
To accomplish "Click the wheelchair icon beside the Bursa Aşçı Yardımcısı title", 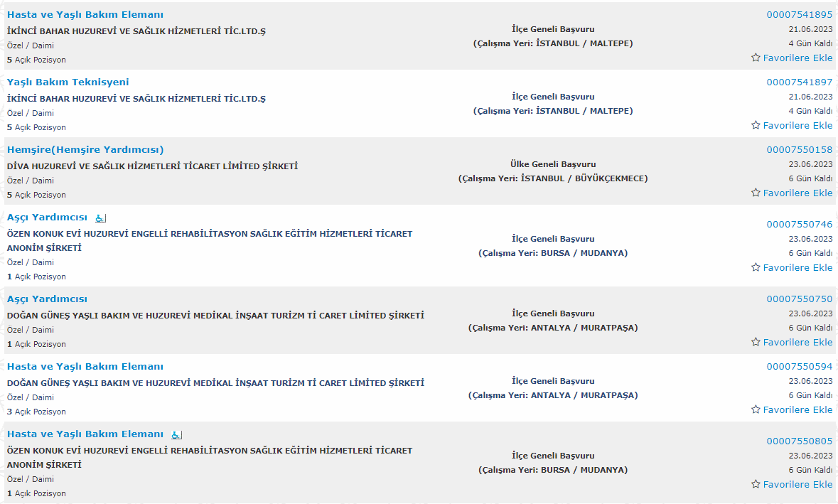I will (x=100, y=218).
